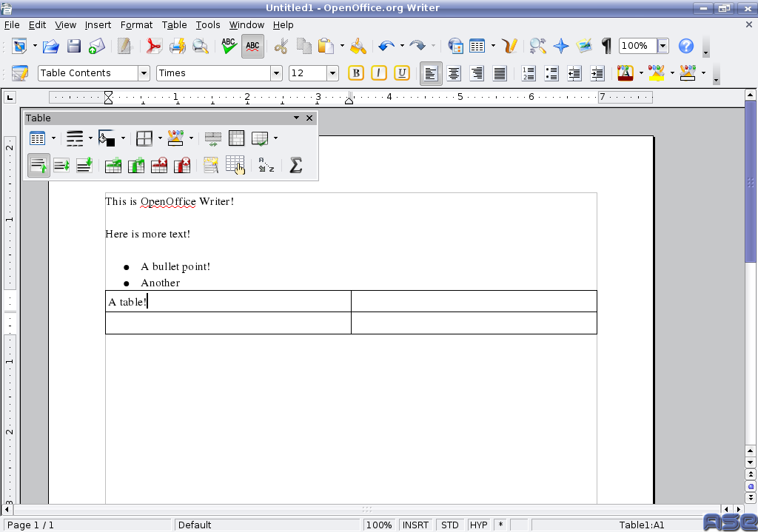Expand the paragraph style dropdown
Viewport: 758px width, 532px height.
[x=144, y=73]
